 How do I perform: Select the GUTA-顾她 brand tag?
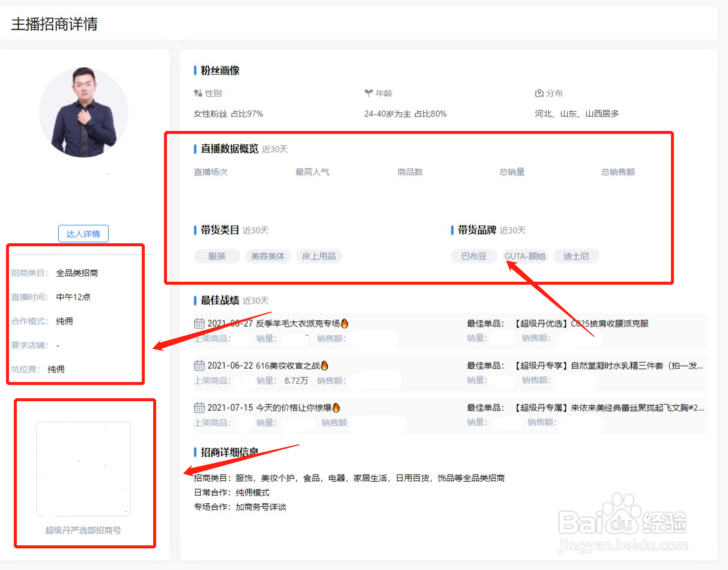click(525, 256)
